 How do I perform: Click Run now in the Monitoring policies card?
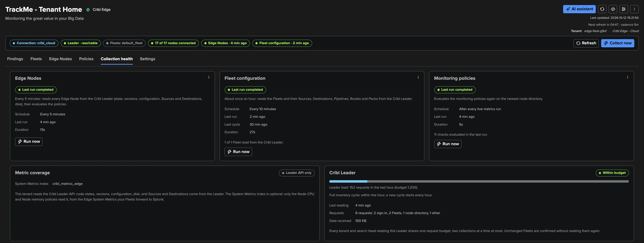[448, 144]
